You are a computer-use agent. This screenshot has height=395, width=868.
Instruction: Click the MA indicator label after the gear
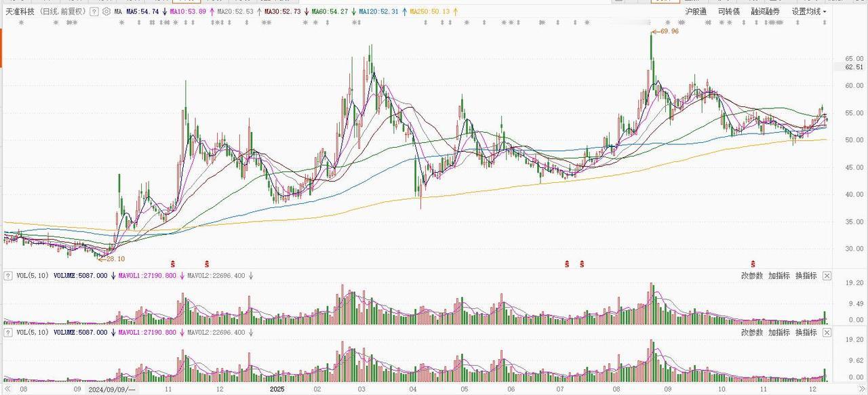tap(118, 12)
